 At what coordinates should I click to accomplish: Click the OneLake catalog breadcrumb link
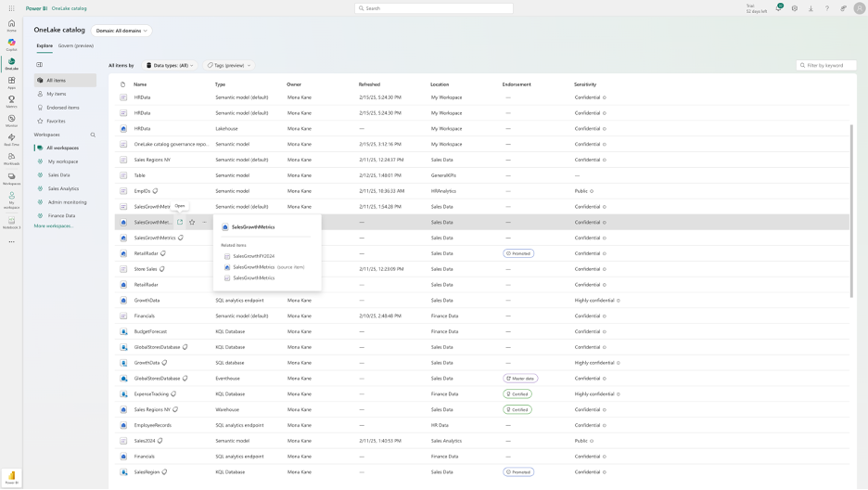pos(70,8)
